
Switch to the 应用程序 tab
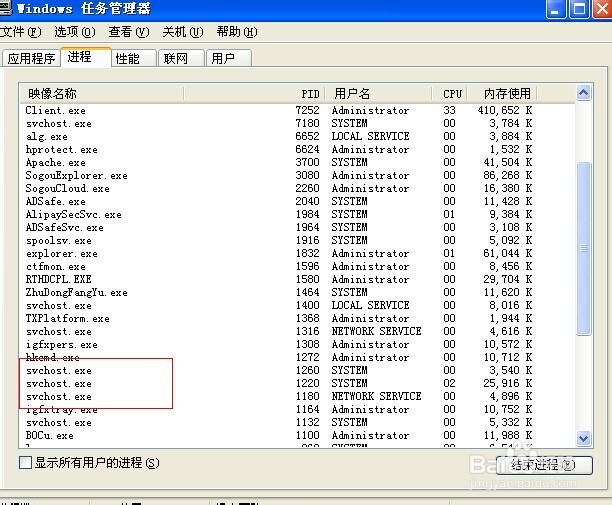31,59
